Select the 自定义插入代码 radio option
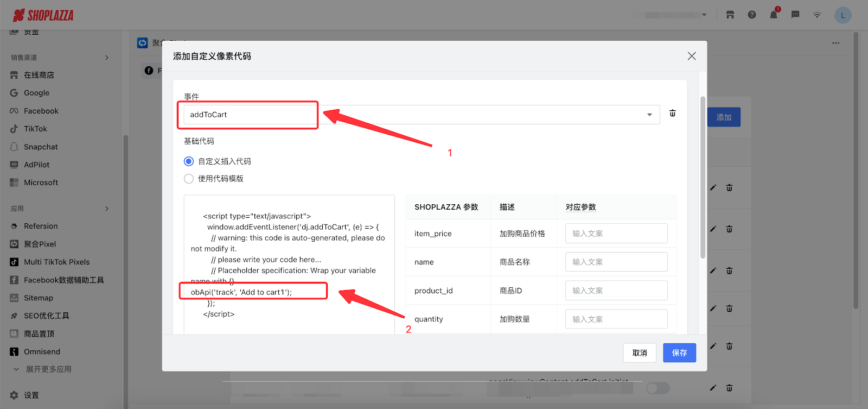The width and height of the screenshot is (868, 409). coord(189,161)
